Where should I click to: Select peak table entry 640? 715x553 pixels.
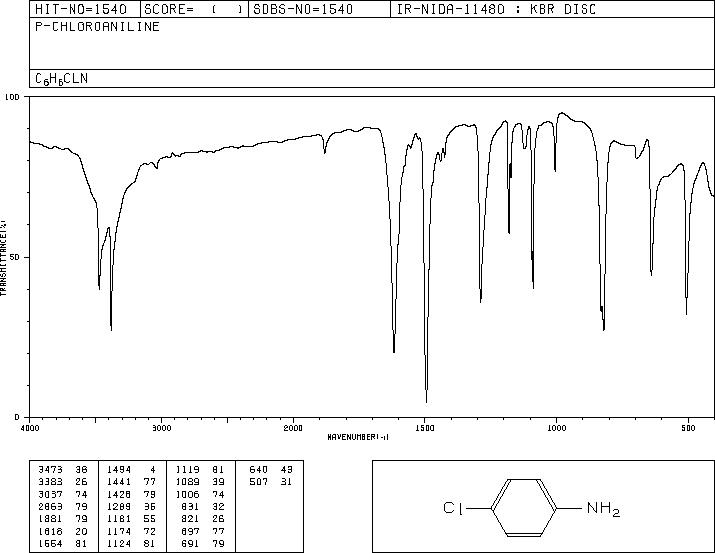(259, 469)
